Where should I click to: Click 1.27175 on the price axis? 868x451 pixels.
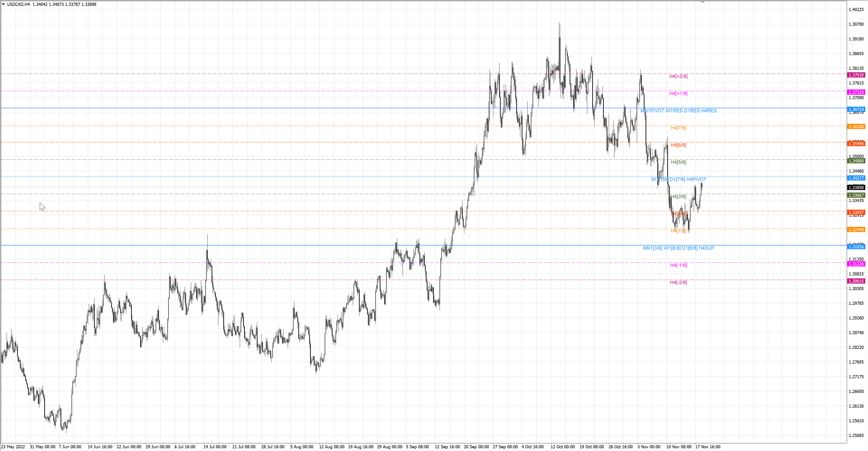[x=856, y=377]
